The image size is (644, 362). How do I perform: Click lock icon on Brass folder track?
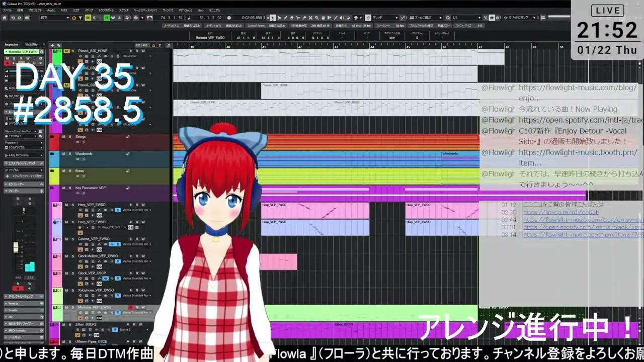pyautogui.click(x=128, y=170)
